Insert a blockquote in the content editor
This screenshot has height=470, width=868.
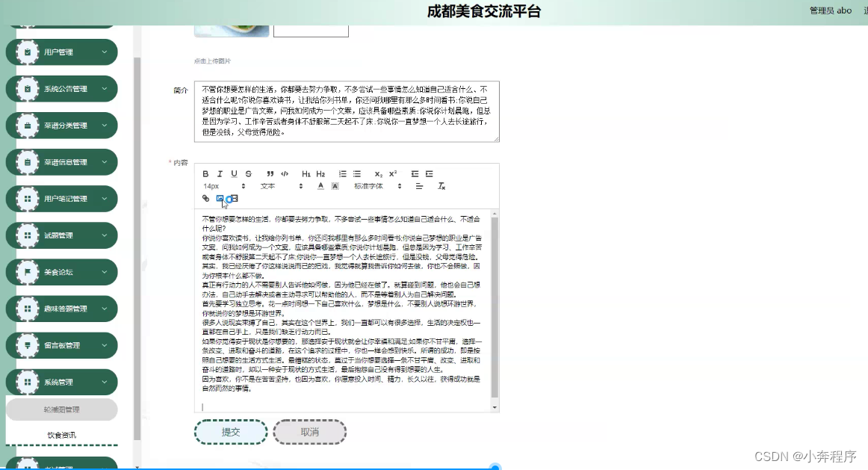(270, 174)
